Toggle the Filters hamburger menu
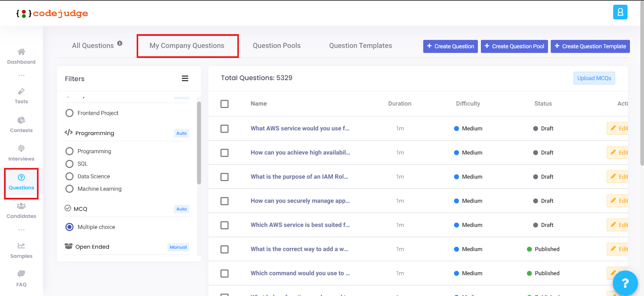The height and width of the screenshot is (296, 644). (185, 78)
